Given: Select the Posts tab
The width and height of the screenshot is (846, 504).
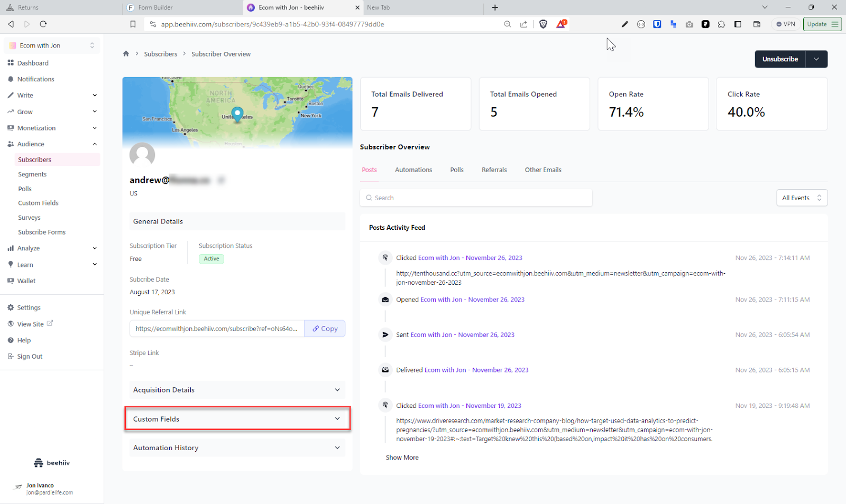Looking at the screenshot, I should pos(369,170).
